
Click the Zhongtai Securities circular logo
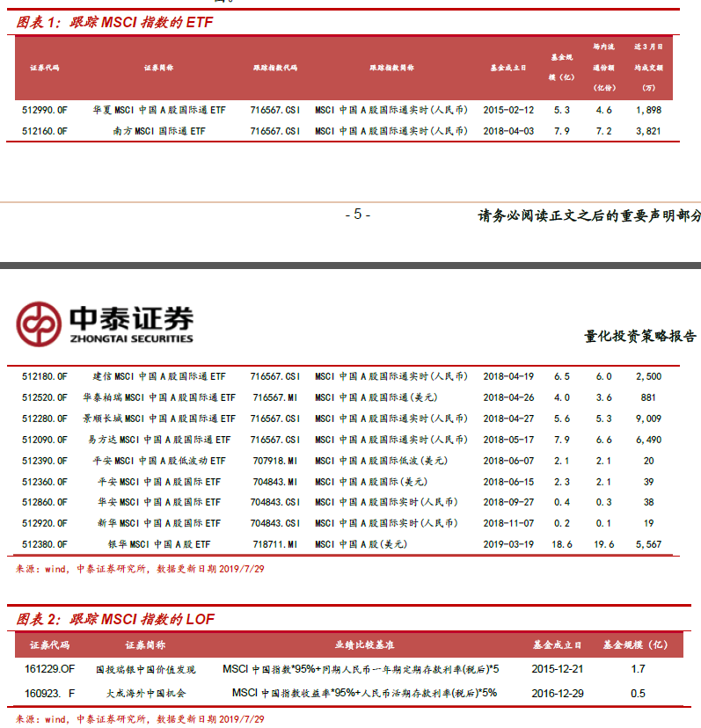point(39,324)
